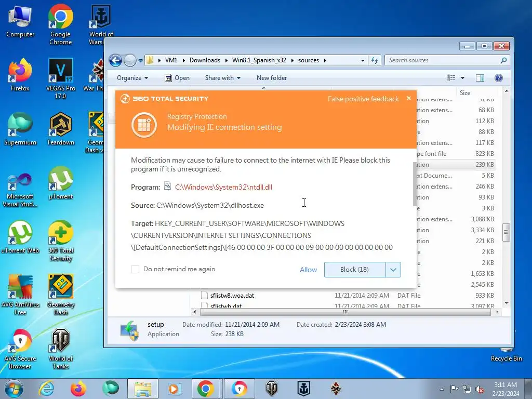The width and height of the screenshot is (532, 399).
Task: Navigate to VM1 in breadcrumb
Action: pos(171,60)
